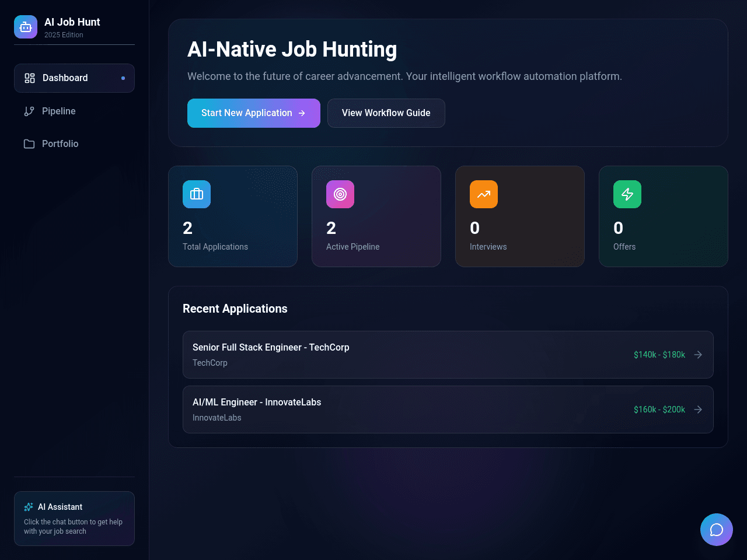Open the Pipeline sidebar item
Screen dimensions: 747x560
pyautogui.click(x=74, y=111)
